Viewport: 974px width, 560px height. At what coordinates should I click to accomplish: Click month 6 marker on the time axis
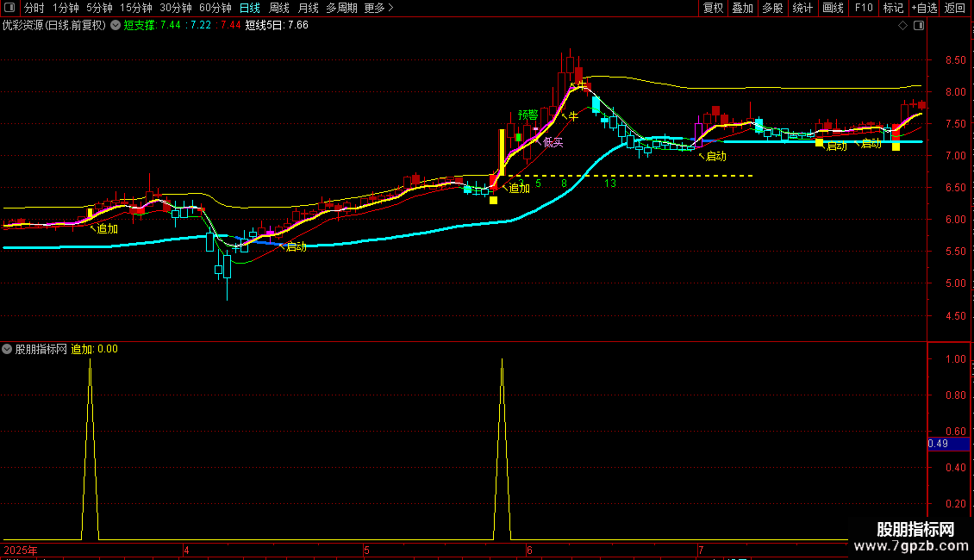point(529,550)
